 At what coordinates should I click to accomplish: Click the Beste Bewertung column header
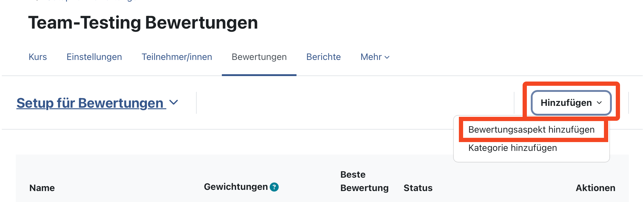click(x=364, y=181)
